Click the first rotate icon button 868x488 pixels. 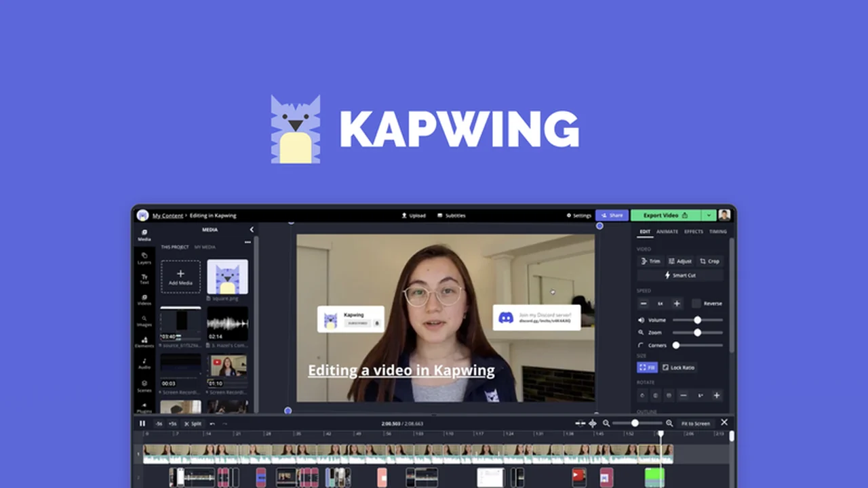643,395
